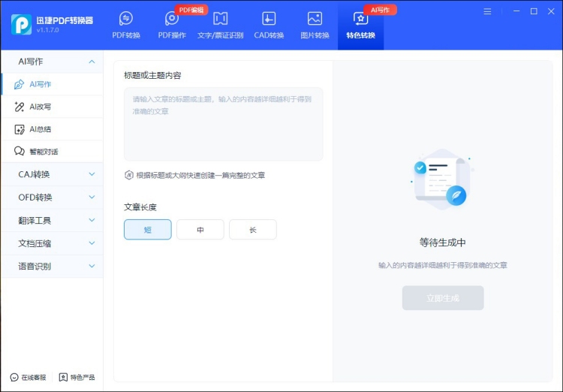This screenshot has height=392, width=563.
Task: Expand the 语音识别 section chevron
Action: 92,267
